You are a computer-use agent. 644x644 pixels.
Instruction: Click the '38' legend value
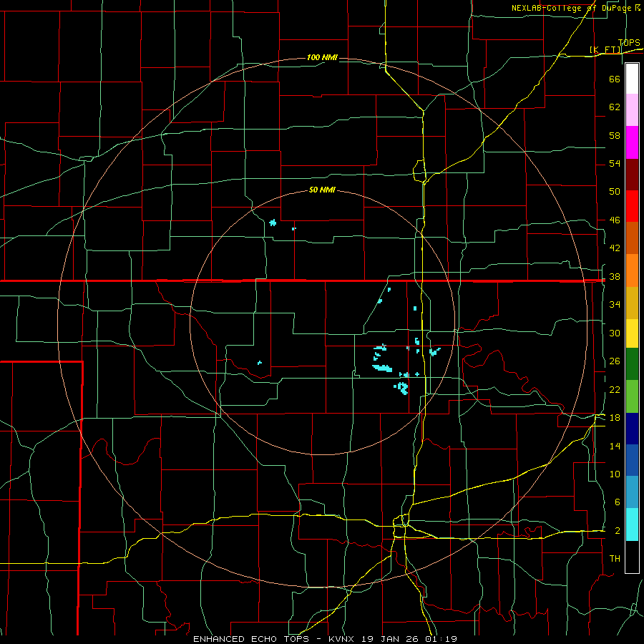coord(615,277)
